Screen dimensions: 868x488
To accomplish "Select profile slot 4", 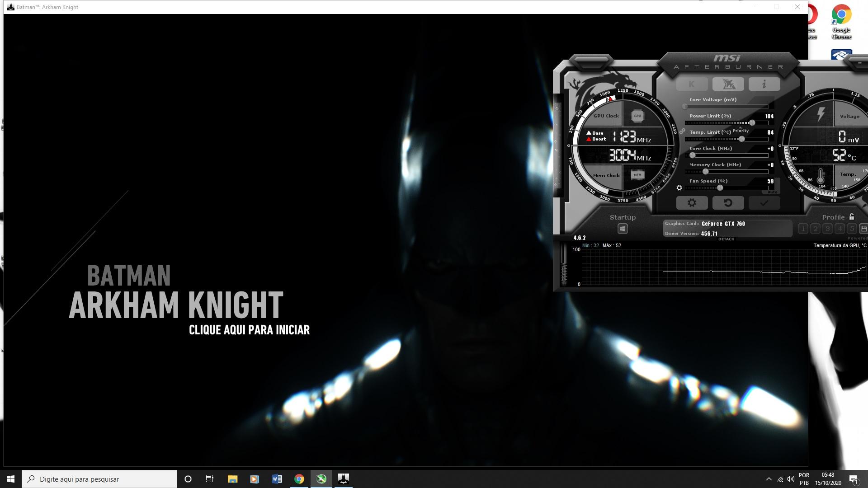I will point(840,229).
